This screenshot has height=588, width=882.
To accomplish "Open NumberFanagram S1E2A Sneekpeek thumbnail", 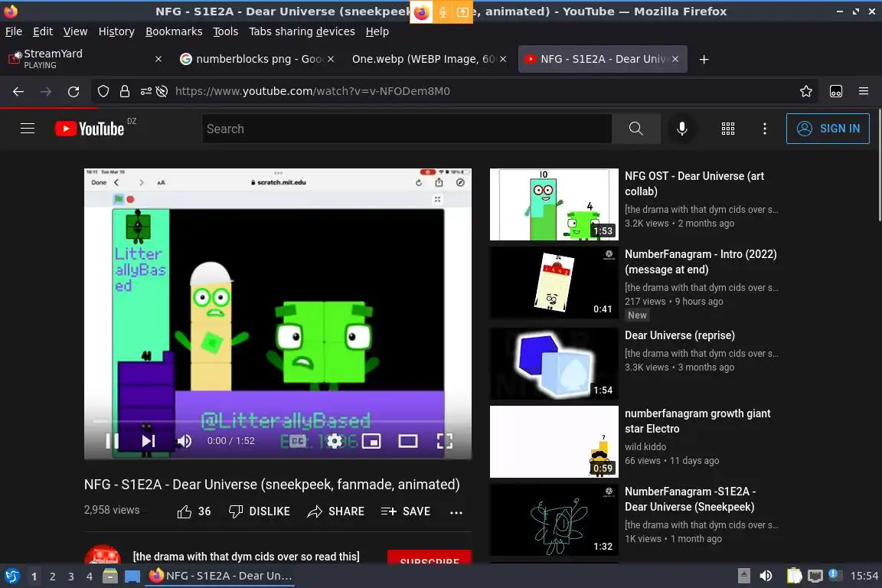I will (554, 520).
